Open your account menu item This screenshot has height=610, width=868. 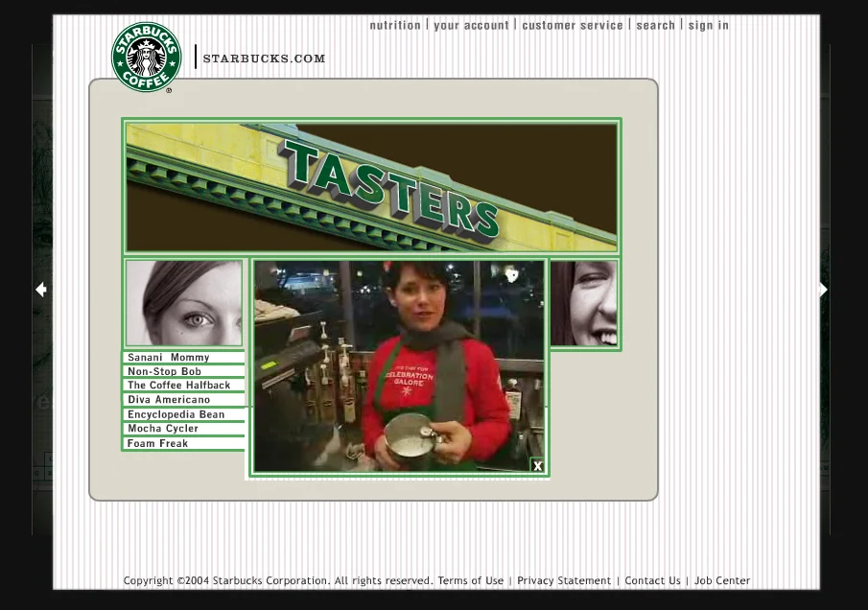pos(471,25)
